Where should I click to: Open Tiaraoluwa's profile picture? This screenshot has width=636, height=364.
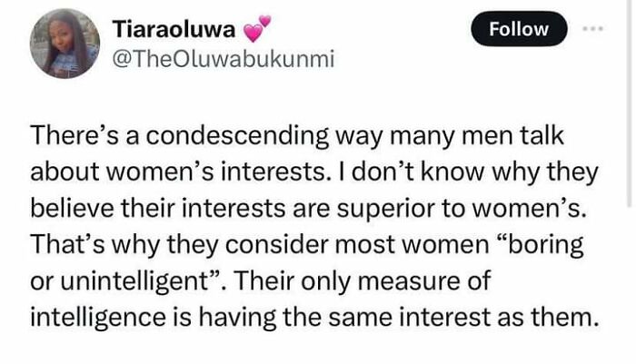coord(65,44)
